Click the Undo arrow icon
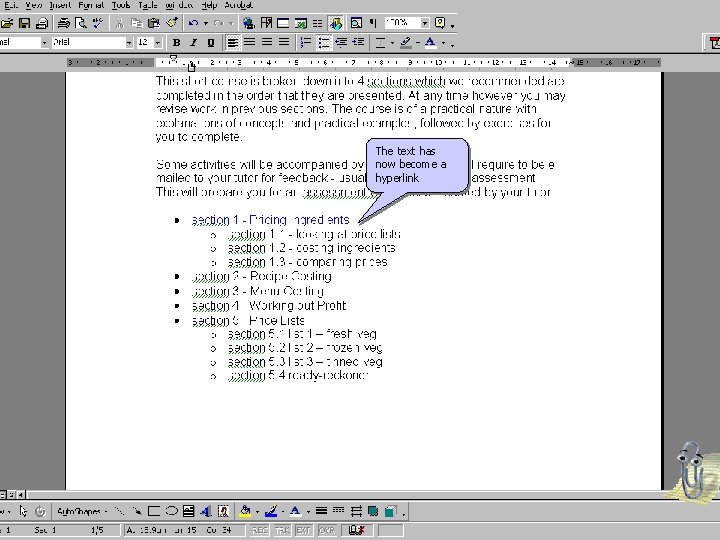Viewport: 720px width, 540px height. (193, 23)
